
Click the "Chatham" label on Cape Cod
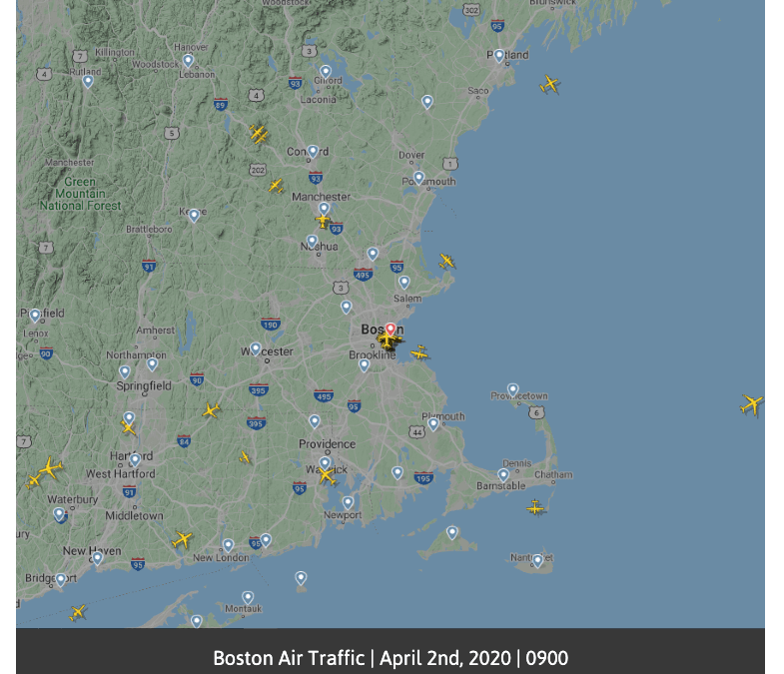point(553,475)
